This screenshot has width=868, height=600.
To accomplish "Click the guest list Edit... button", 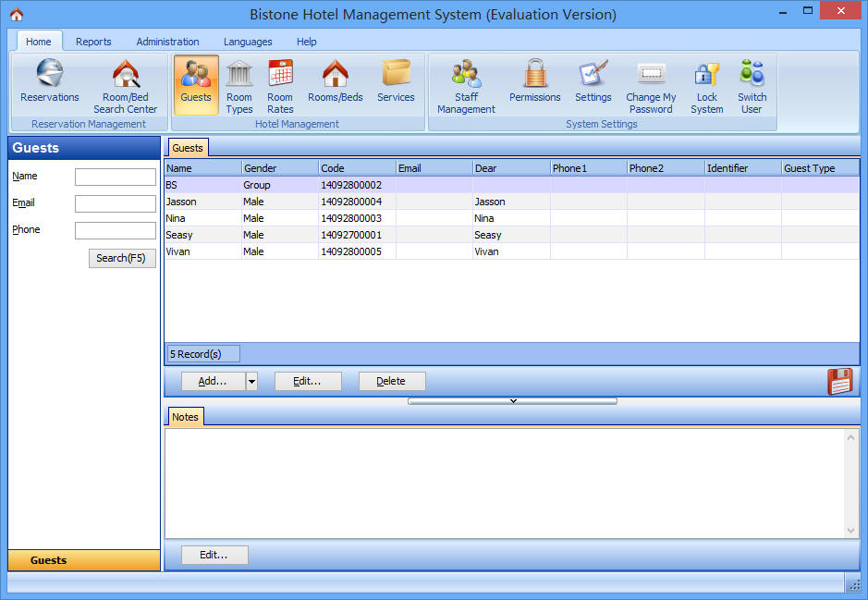I will tap(308, 382).
